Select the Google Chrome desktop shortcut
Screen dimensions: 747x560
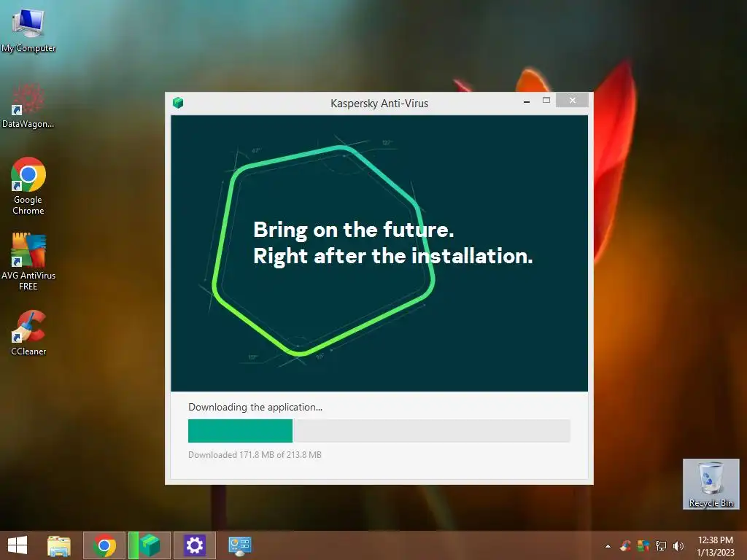(x=28, y=186)
